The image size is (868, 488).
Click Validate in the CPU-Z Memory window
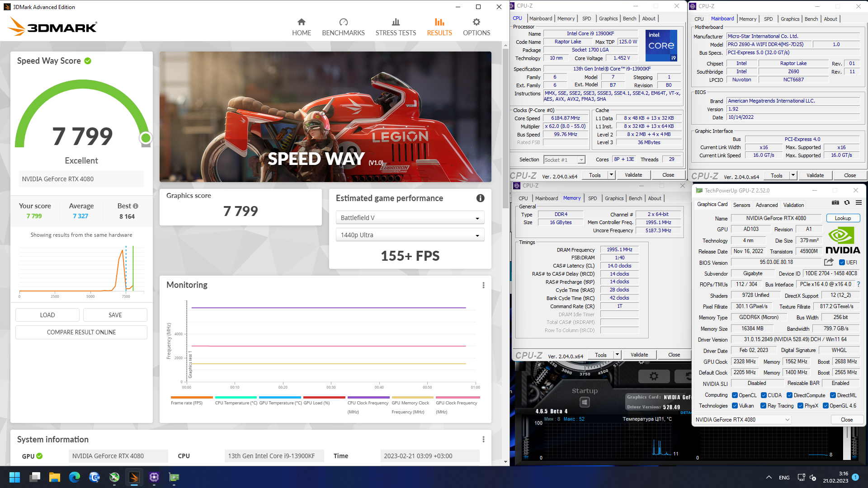639,355
